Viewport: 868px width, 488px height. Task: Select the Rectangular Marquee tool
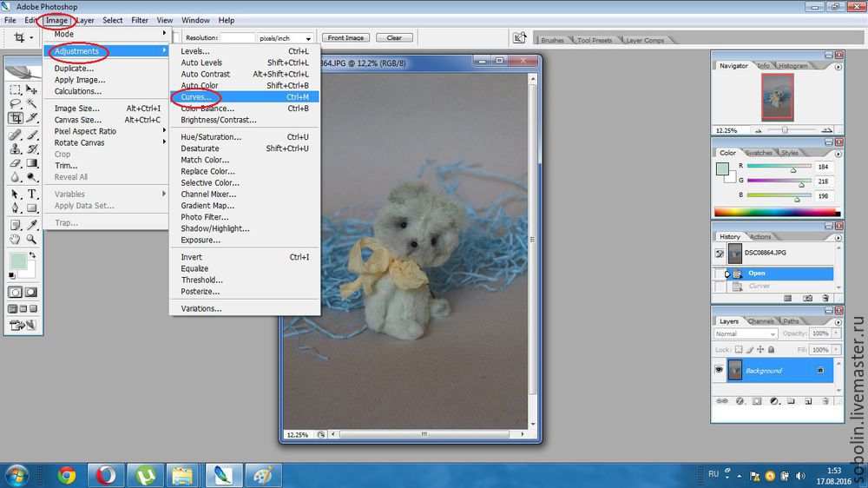pos(15,89)
